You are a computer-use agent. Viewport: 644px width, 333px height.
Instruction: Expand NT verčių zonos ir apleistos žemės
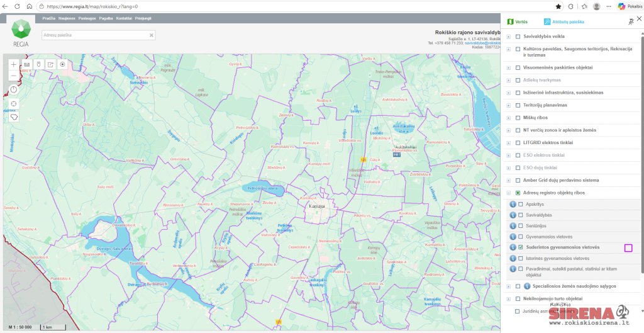pyautogui.click(x=508, y=130)
